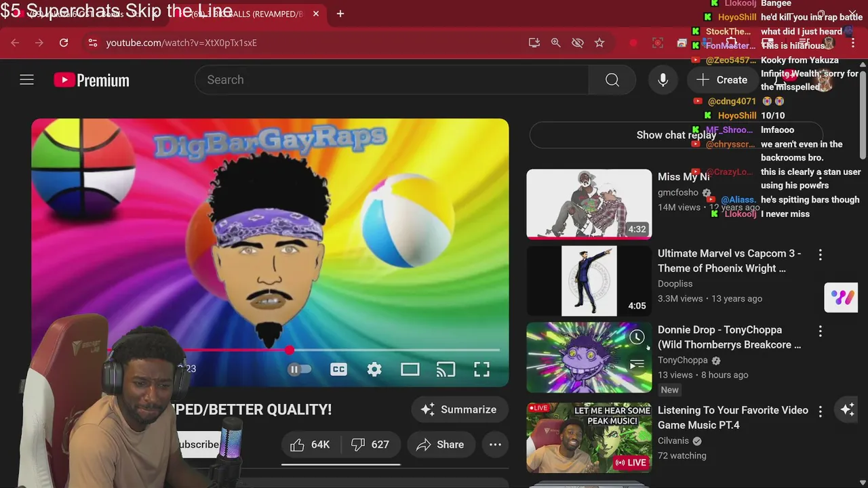Viewport: 868px width, 488px height.
Task: Open options for Cilvanis live video
Action: [820, 411]
